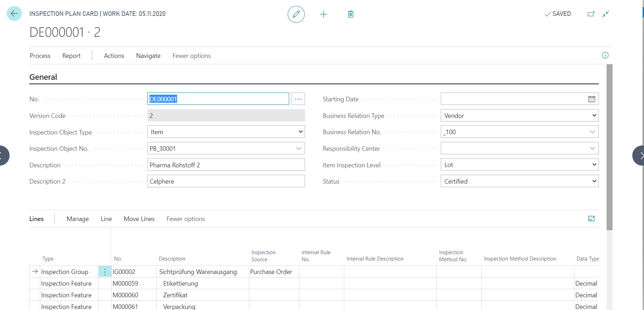Open Move Lines menu
The height and width of the screenshot is (310, 644).
[139, 219]
